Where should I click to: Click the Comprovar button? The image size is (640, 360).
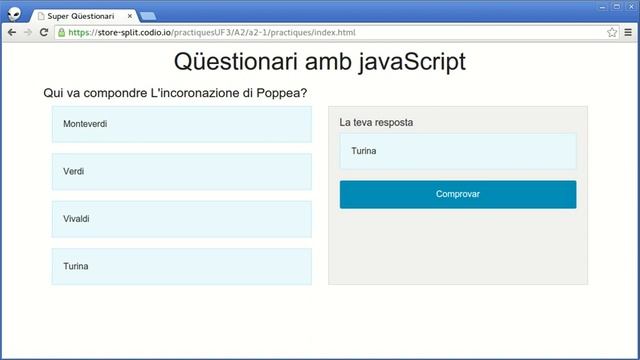pos(458,194)
